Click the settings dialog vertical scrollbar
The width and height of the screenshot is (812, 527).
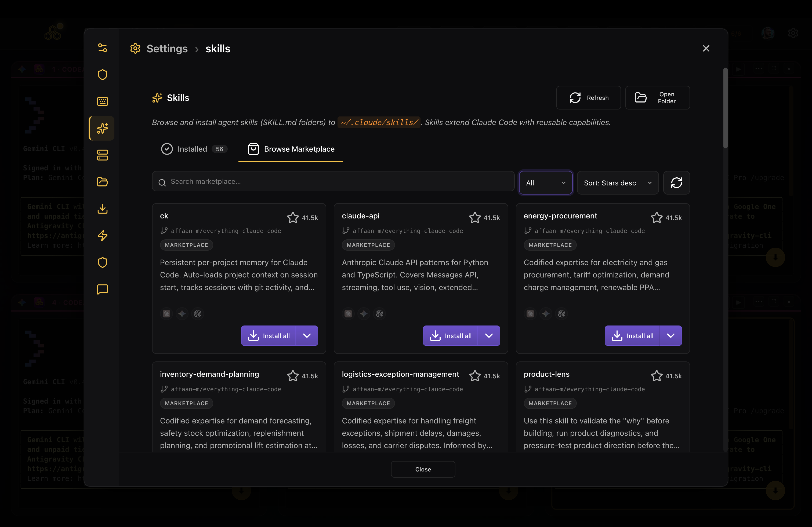[725, 108]
